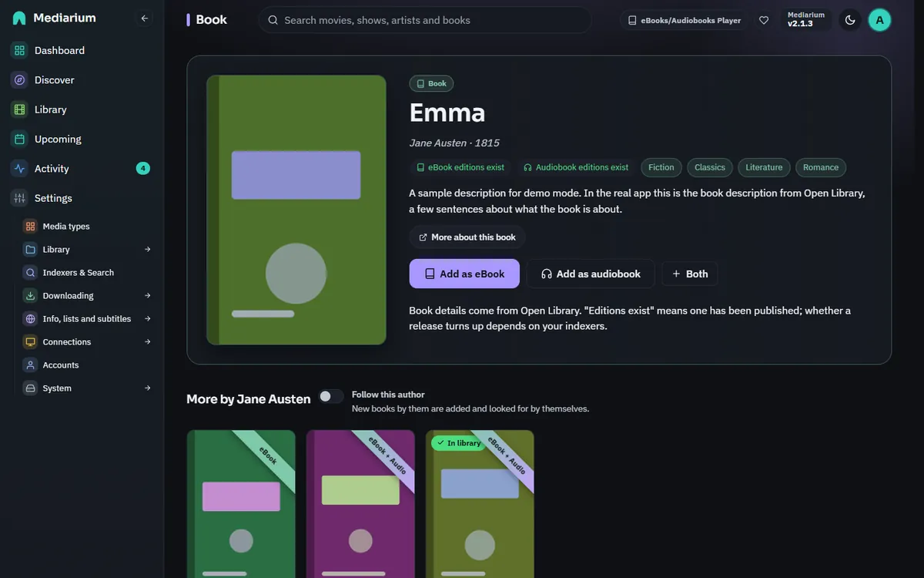Image resolution: width=924 pixels, height=578 pixels.
Task: Click the headphones icon on Add as audiobook
Action: [x=547, y=274]
